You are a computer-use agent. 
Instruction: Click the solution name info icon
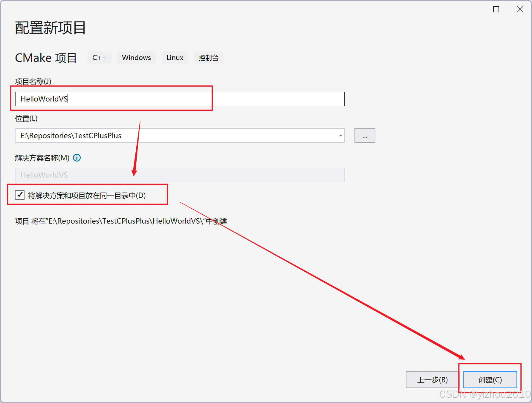(77, 158)
